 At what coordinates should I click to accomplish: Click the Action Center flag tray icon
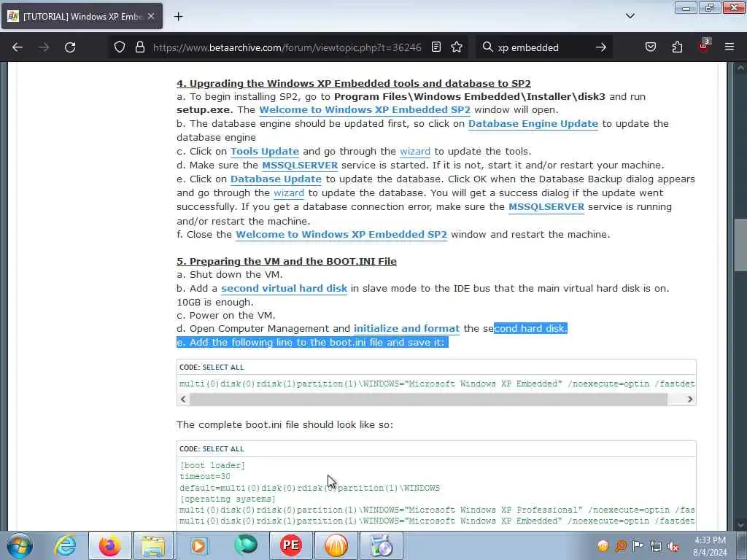pos(638,545)
